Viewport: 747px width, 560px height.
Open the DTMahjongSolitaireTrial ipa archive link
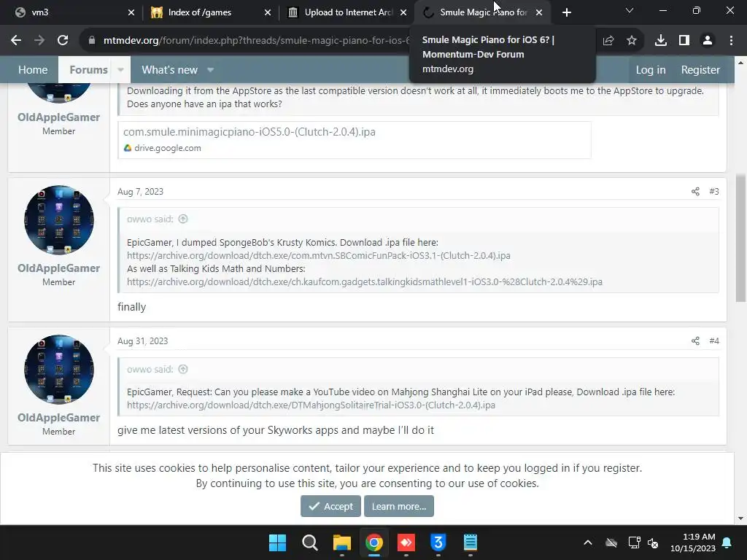(x=311, y=405)
